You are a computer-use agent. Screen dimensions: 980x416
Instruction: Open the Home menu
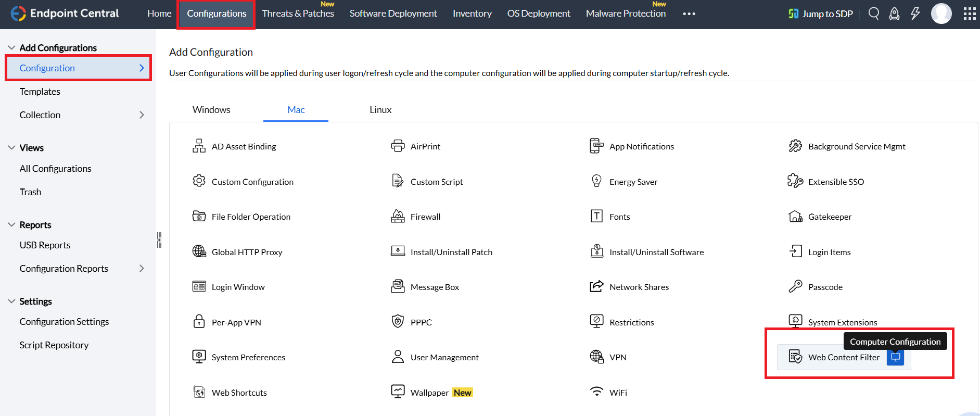coord(159,14)
